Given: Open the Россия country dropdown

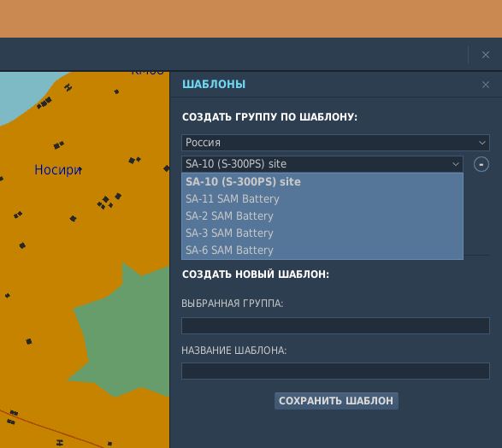Looking at the screenshot, I should [335, 143].
